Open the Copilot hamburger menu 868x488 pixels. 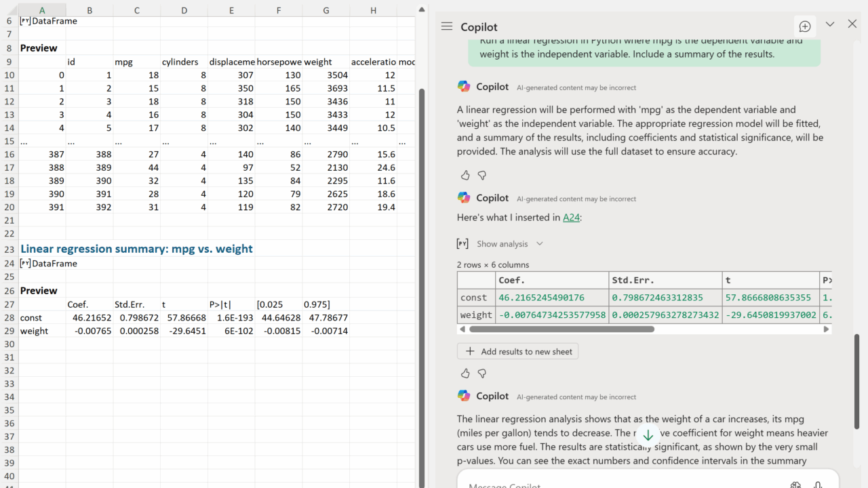click(446, 26)
